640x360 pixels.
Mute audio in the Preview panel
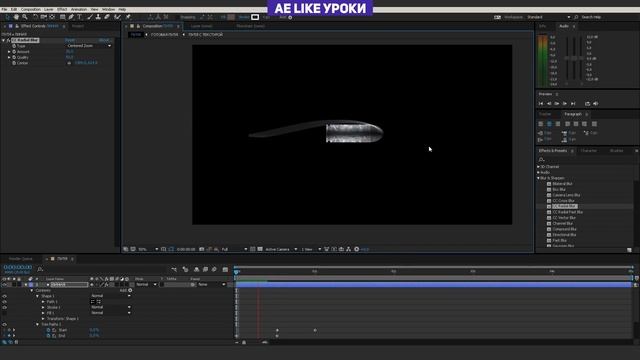pos(596,104)
